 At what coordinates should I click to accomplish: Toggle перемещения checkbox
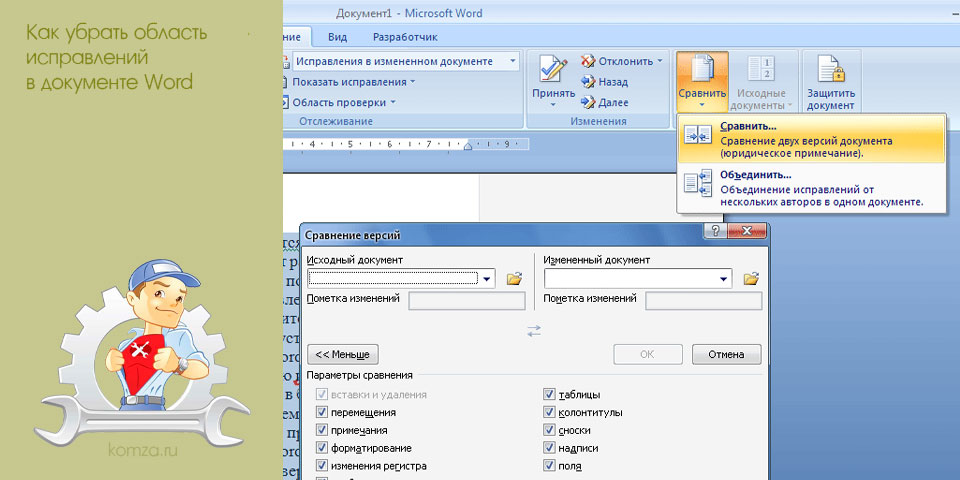pos(322,412)
